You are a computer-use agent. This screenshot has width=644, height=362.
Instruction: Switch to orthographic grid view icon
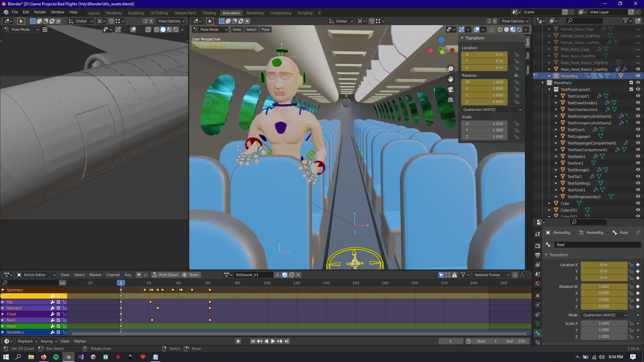pos(450,100)
